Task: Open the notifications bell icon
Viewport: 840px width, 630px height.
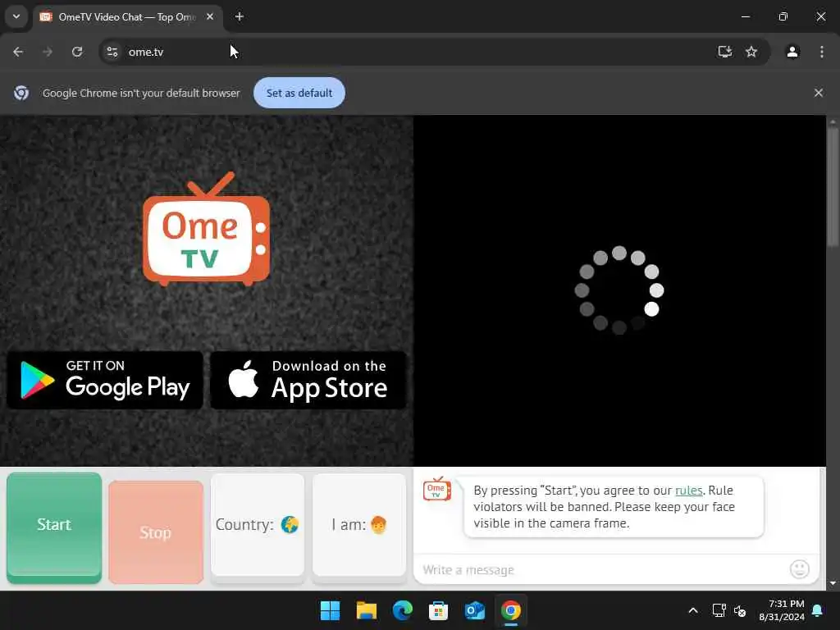Action: tap(818, 610)
